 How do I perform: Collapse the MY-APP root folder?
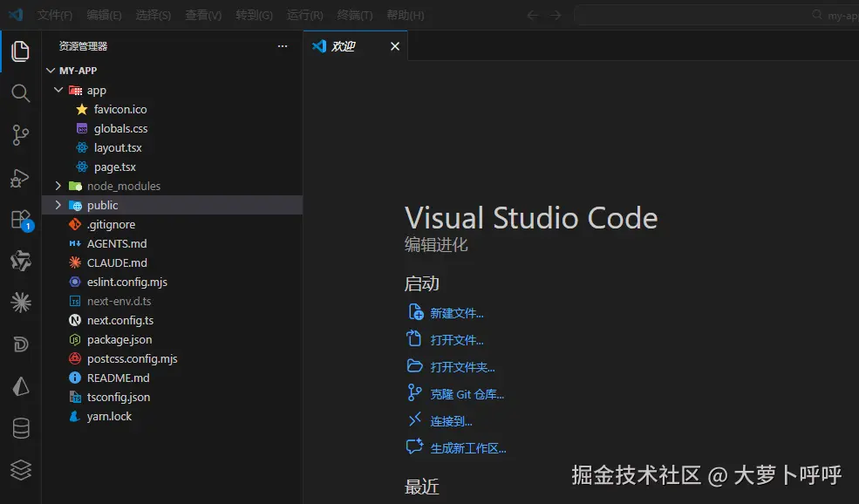point(51,71)
